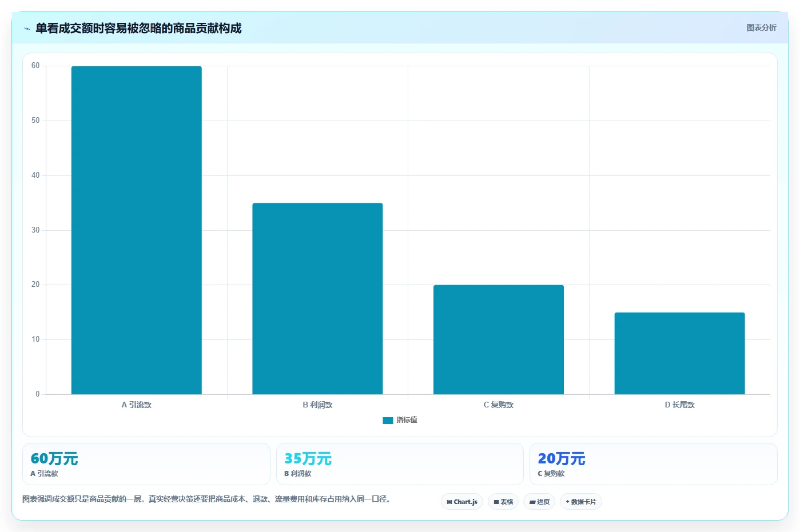Toggle the 指标值 legend color box
The width and height of the screenshot is (800, 532).
[x=388, y=420]
